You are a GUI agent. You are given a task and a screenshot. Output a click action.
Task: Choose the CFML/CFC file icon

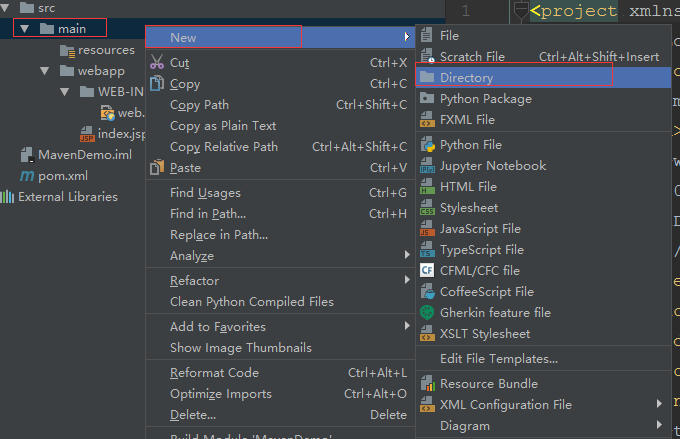(427, 271)
